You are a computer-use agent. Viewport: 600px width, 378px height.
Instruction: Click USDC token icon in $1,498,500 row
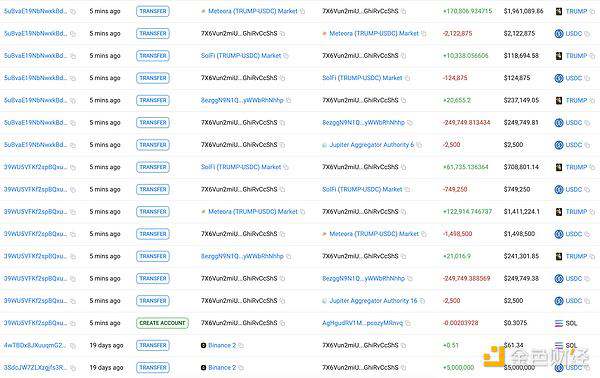coord(559,234)
